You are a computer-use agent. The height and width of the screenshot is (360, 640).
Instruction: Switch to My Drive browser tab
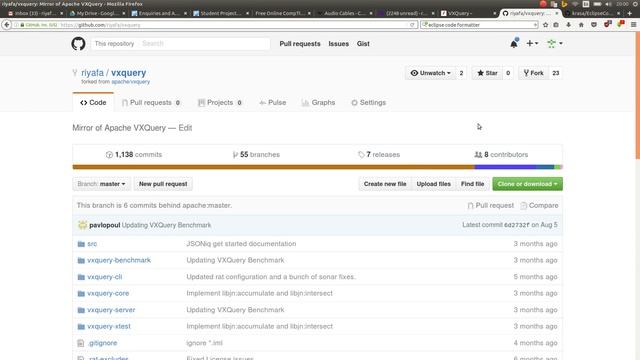[97, 13]
